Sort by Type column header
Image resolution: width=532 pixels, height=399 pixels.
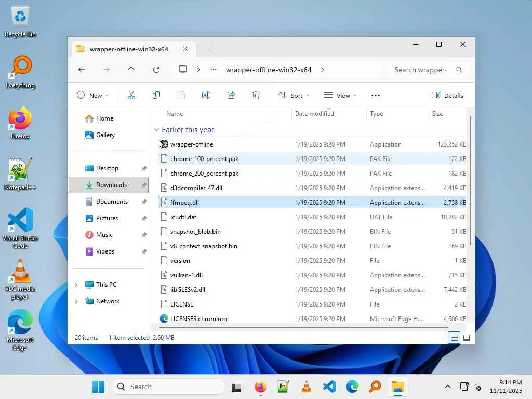click(377, 114)
